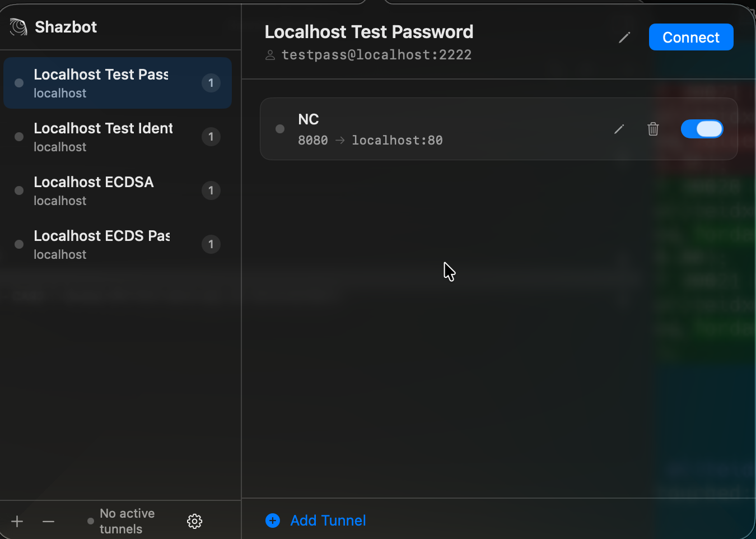Click the Shazbot spiral logo icon
The width and height of the screenshot is (756, 539).
pyautogui.click(x=18, y=27)
